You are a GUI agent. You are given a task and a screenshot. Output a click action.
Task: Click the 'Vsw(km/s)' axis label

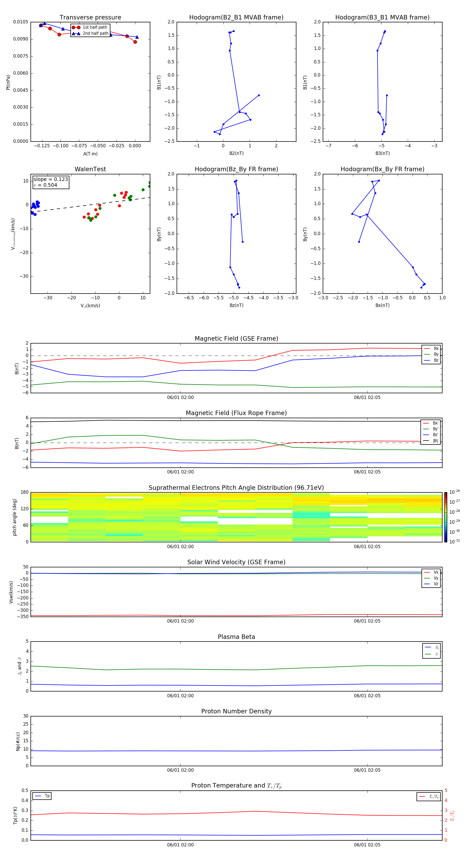11,592
